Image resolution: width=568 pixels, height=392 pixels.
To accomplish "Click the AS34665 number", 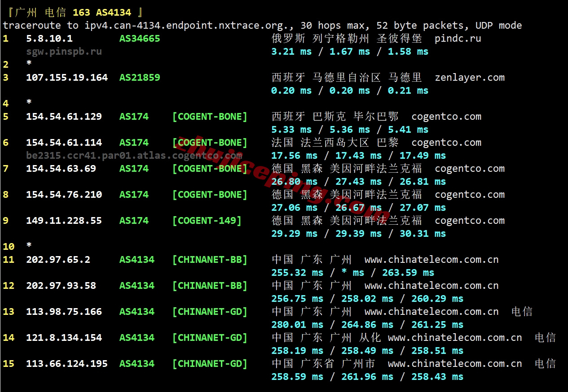I will click(x=140, y=39).
